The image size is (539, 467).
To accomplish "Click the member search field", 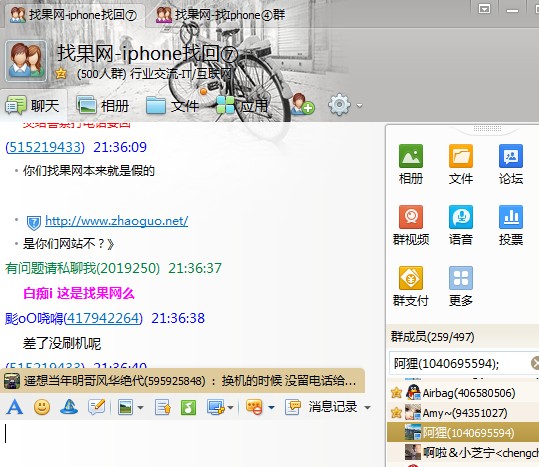I will pos(460,363).
